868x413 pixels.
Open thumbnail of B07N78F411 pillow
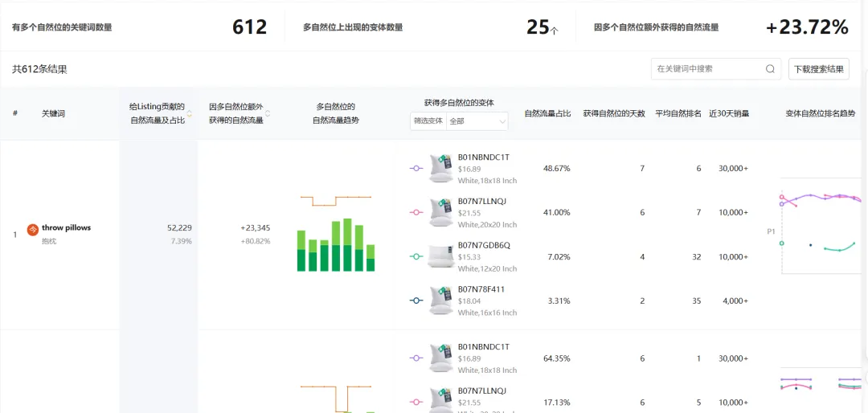click(x=441, y=301)
